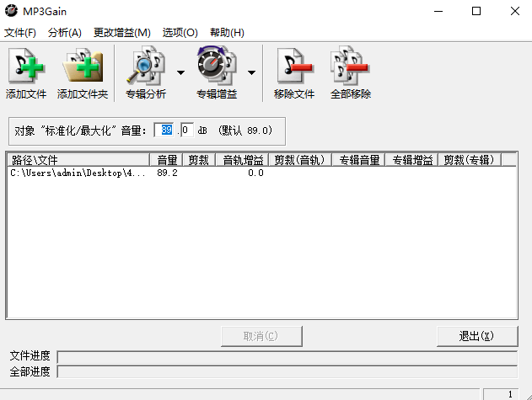Open the 选项(O) menu

coord(180,33)
